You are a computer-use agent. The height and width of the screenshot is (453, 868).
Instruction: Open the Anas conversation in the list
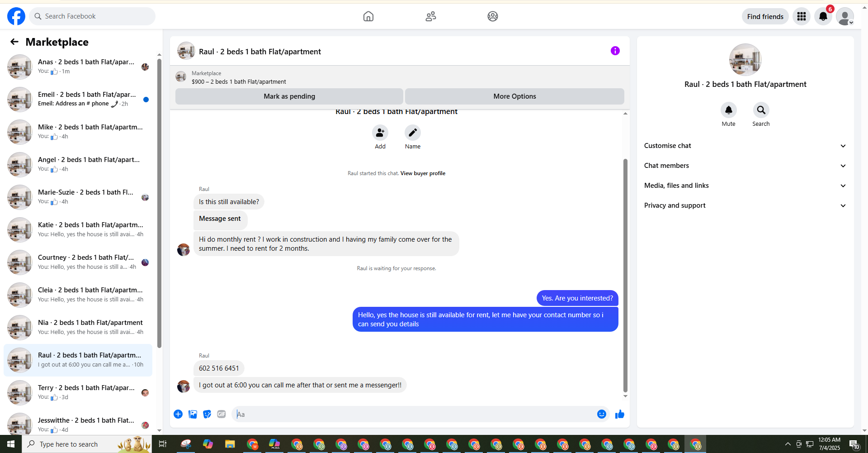78,67
